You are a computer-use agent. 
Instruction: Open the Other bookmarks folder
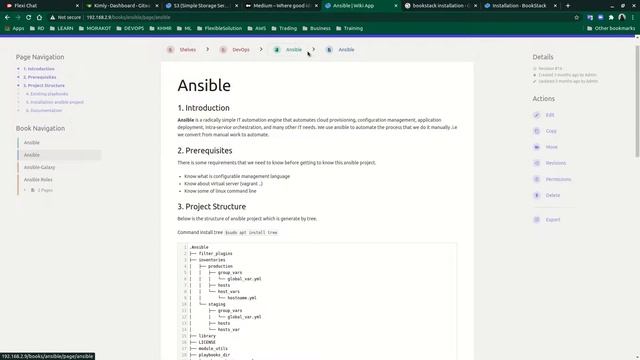pyautogui.click(x=611, y=29)
